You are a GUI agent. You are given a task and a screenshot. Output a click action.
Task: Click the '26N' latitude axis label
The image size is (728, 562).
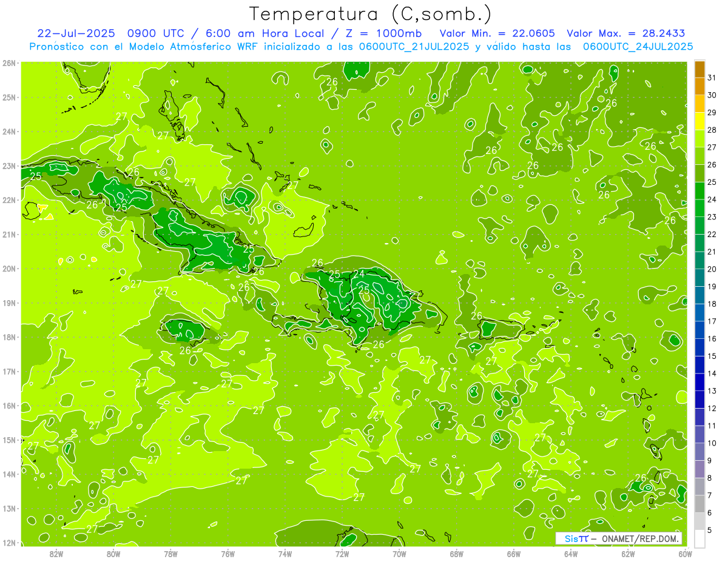tap(9, 63)
